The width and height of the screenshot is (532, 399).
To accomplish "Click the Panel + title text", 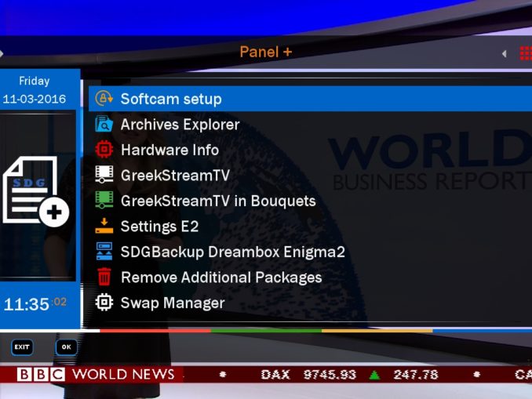I will point(266,53).
